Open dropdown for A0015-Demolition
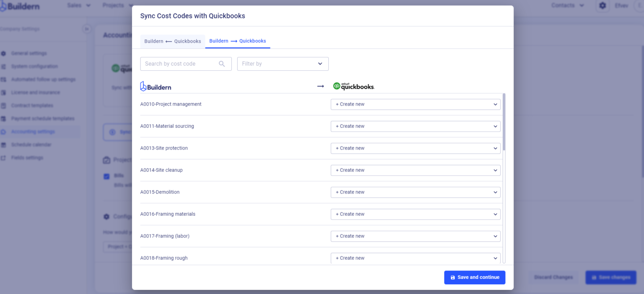 415,192
